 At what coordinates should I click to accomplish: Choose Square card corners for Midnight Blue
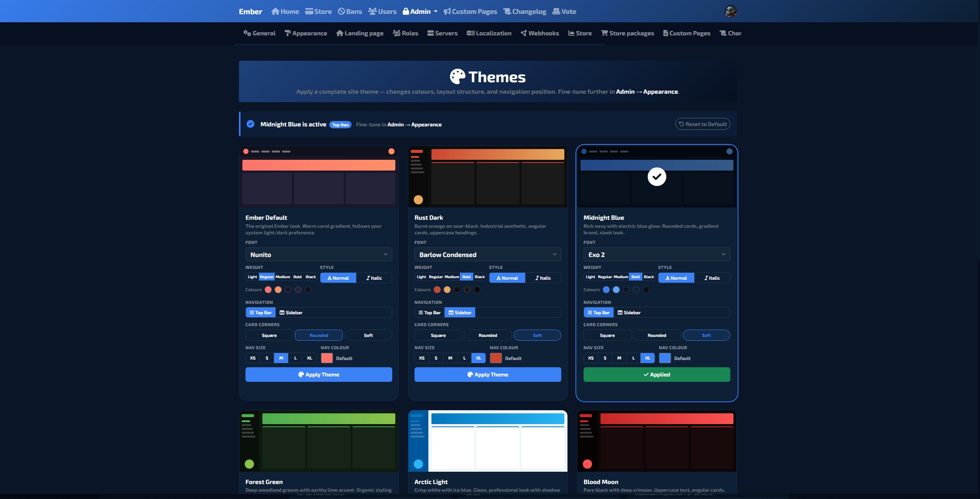pos(607,335)
